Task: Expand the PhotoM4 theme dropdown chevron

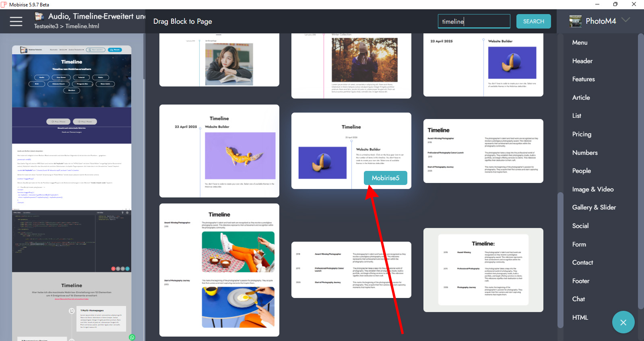Action: [x=625, y=20]
